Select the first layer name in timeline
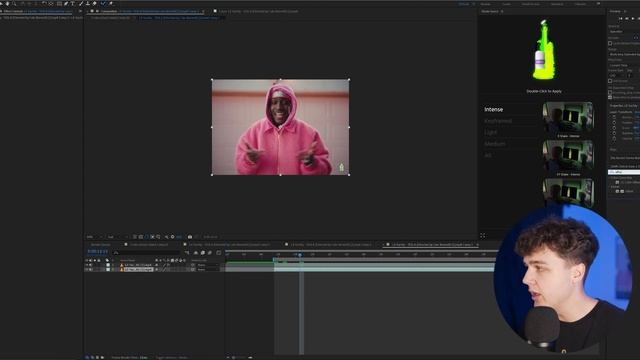Viewport: 640px width, 360px height. pyautogui.click(x=138, y=265)
